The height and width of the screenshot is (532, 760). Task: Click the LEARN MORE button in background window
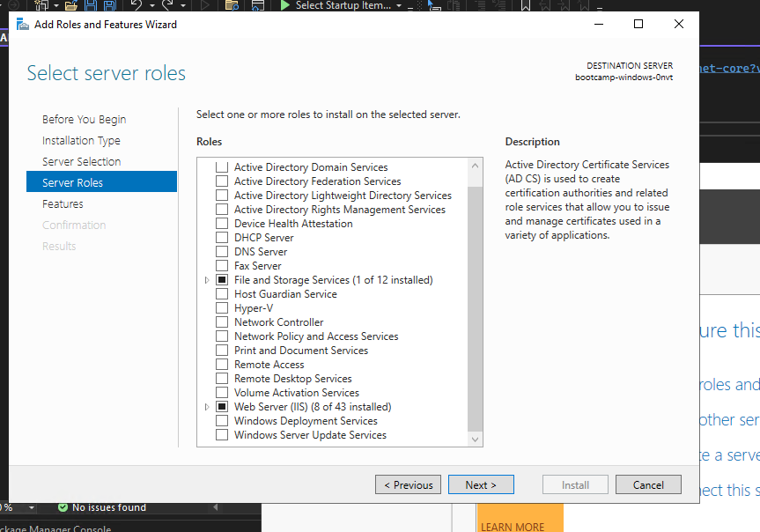[520, 519]
